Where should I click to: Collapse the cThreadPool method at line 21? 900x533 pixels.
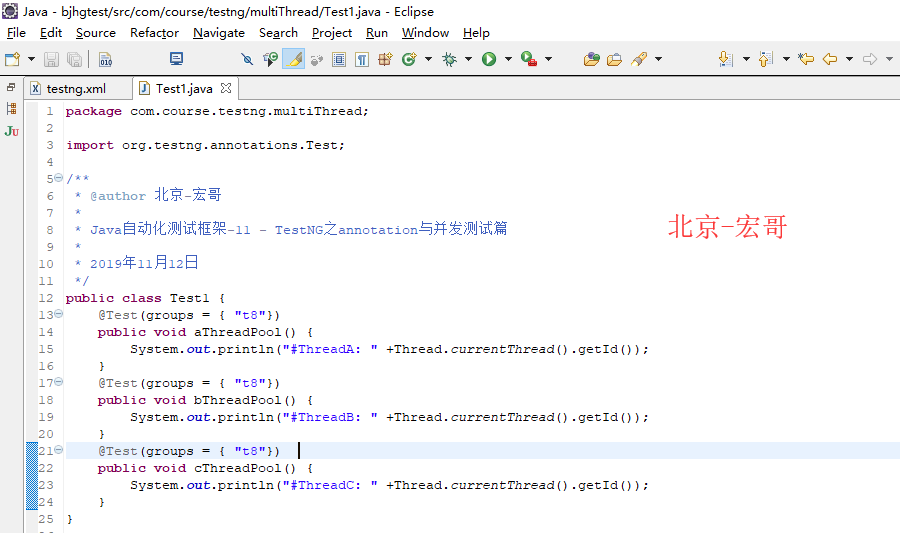point(59,450)
